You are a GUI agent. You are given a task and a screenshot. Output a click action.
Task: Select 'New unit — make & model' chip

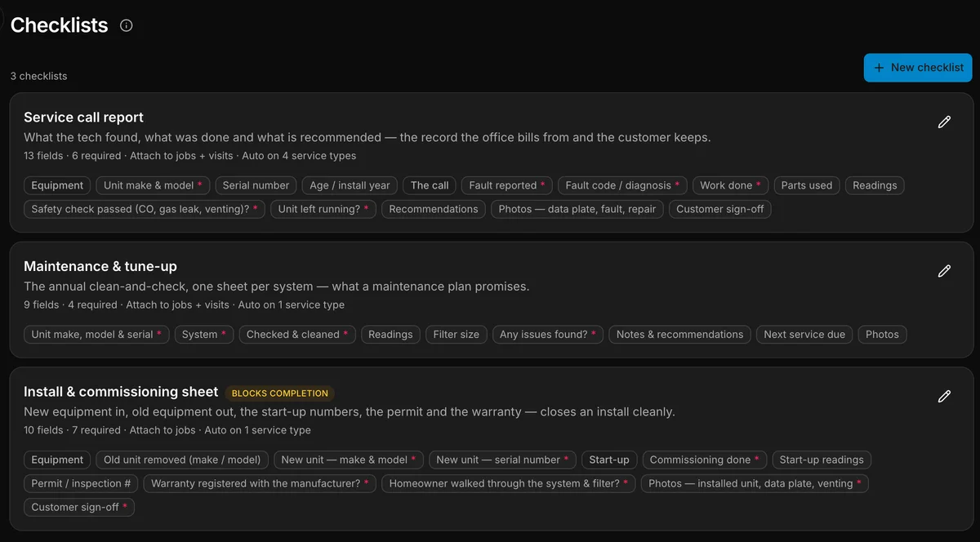tap(349, 460)
